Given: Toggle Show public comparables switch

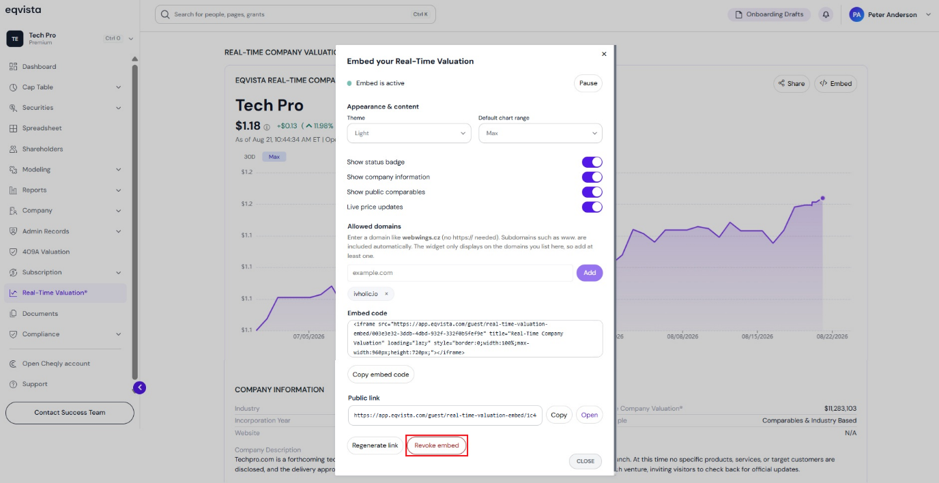Looking at the screenshot, I should pos(592,192).
